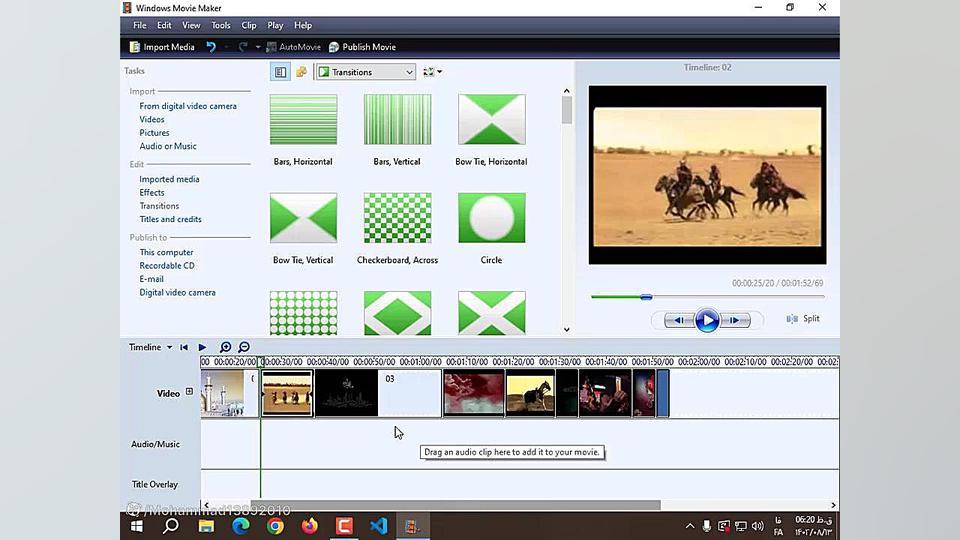
Task: Open the Help menu
Action: point(302,25)
